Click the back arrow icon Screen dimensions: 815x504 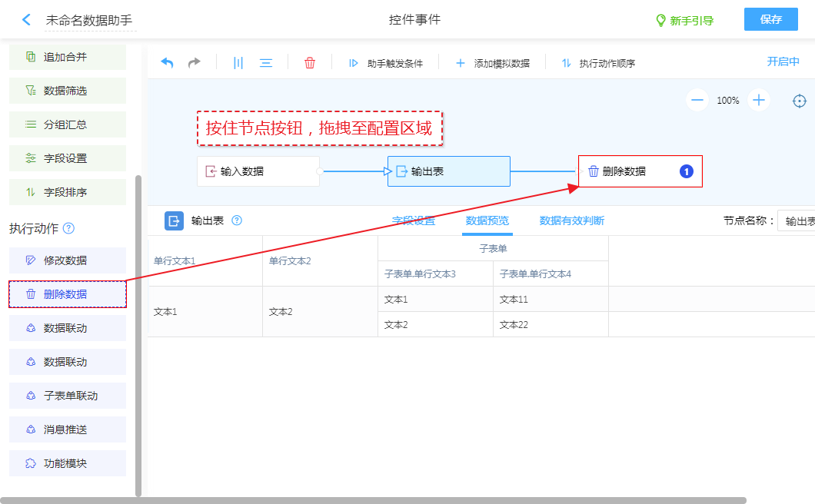coord(27,20)
